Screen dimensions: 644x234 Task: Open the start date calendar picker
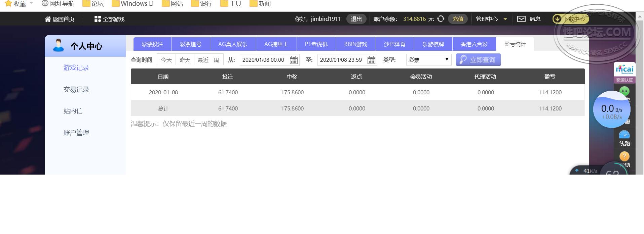coord(294,60)
